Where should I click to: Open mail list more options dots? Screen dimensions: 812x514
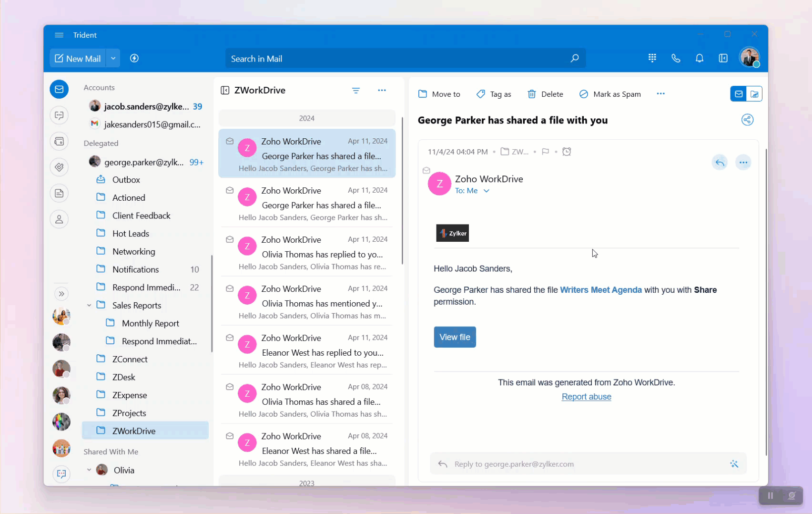382,90
